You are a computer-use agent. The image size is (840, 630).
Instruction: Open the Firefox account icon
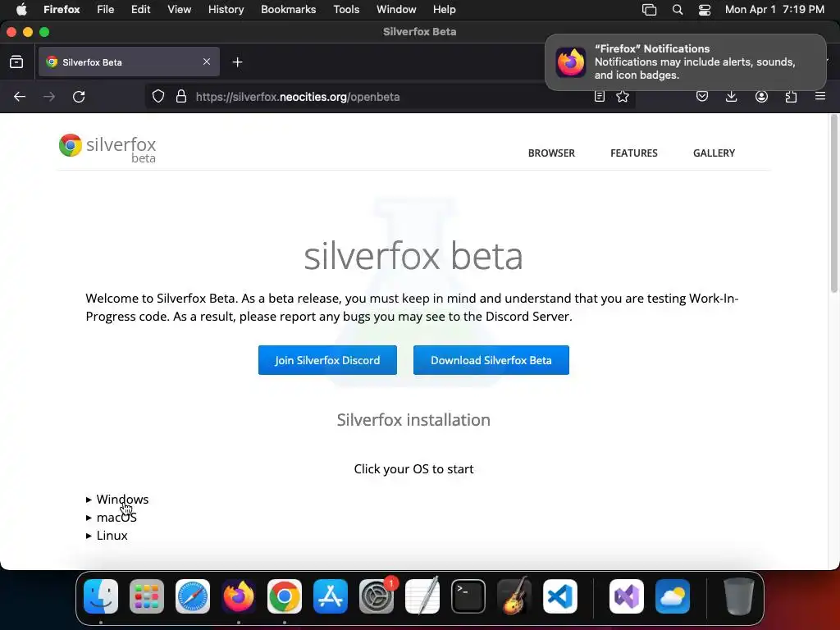tap(761, 97)
